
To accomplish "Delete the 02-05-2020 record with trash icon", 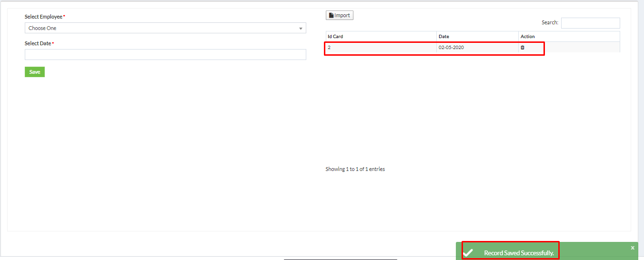I will tap(523, 48).
